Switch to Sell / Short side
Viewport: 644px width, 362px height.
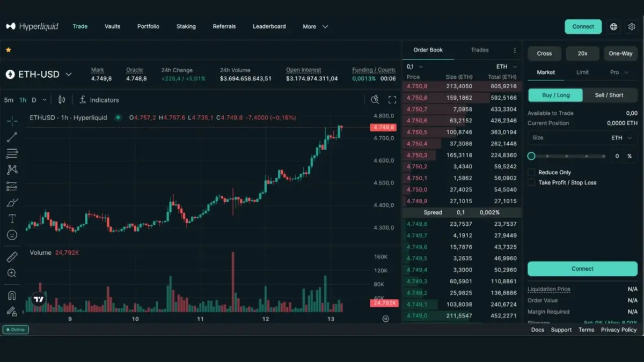coord(609,95)
